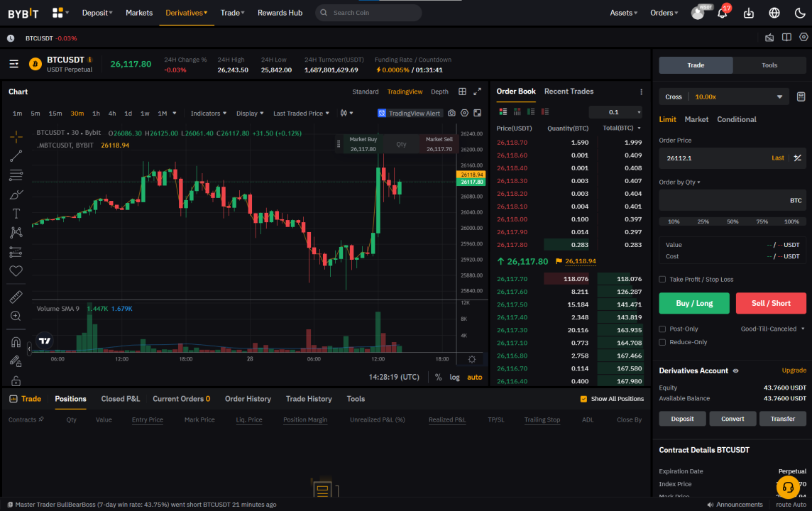Enable Post-Only checkbox
The image size is (812, 511).
[662, 329]
